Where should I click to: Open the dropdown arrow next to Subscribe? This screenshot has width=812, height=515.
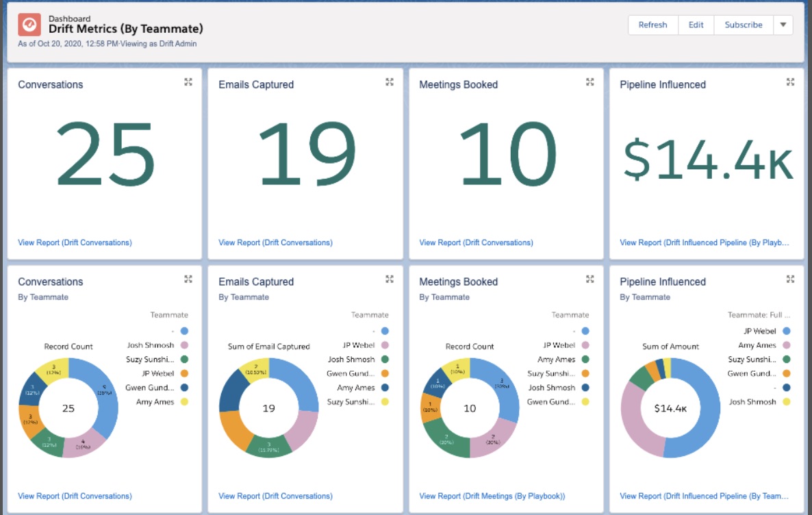pos(783,25)
